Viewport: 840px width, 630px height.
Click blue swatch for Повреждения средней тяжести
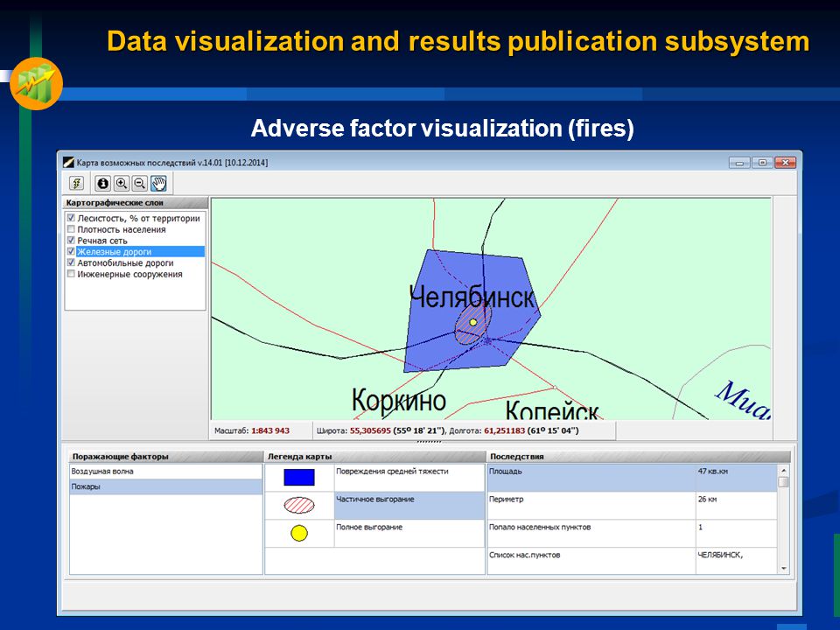tap(299, 478)
